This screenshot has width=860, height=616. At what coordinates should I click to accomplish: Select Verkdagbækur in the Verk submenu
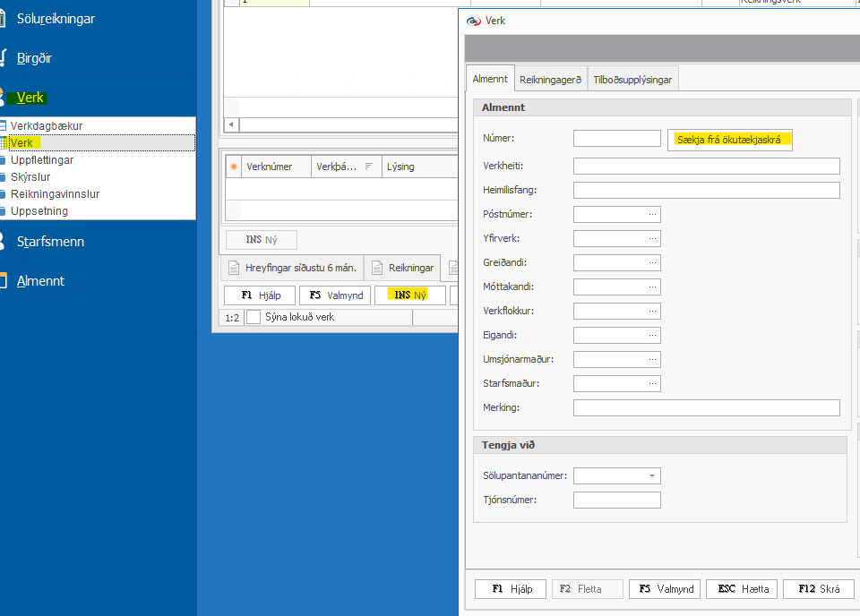tap(47, 126)
